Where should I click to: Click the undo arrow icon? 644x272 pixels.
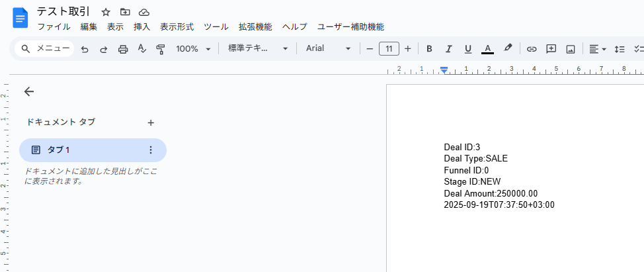(85, 49)
